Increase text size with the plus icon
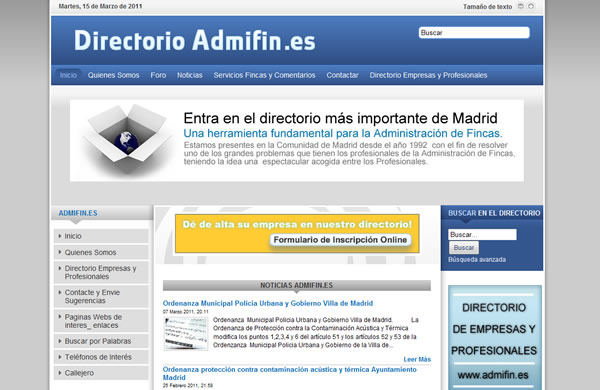Screen dimensions: 600x390 click(531, 6)
